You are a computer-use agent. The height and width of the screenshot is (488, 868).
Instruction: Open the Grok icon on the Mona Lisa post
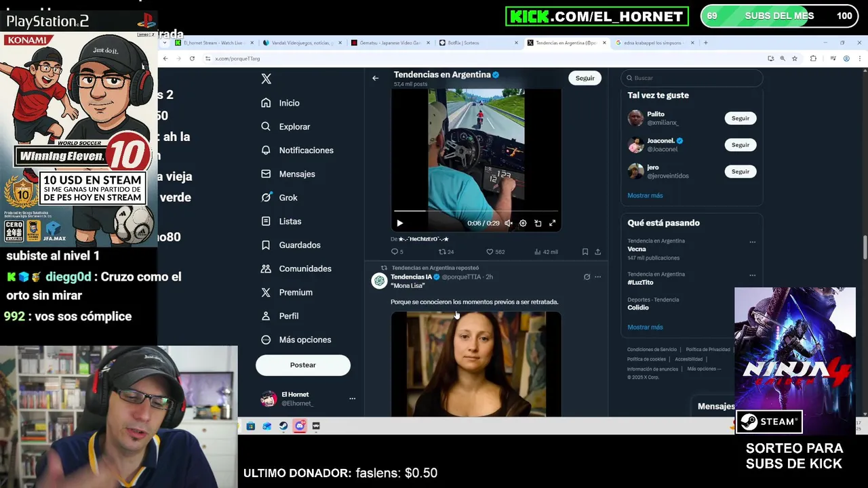[587, 277]
